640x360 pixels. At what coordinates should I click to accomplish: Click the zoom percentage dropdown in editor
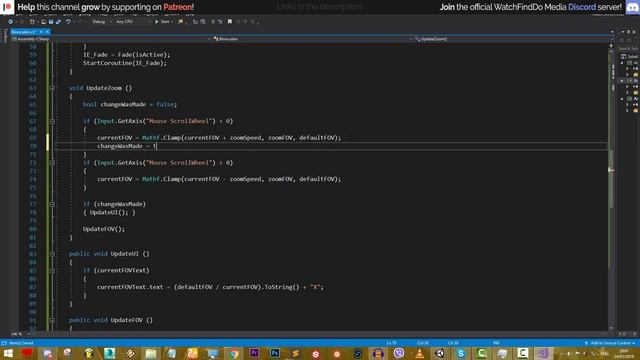[x=20, y=334]
